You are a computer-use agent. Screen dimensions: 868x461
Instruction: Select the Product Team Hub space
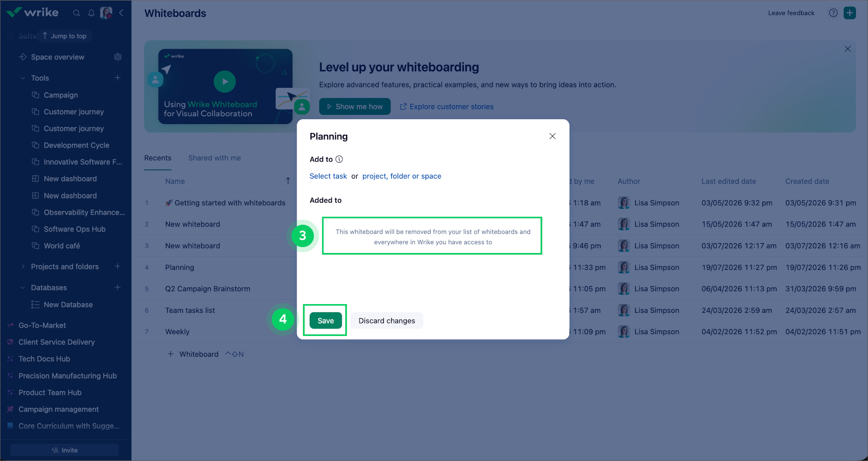(50, 392)
